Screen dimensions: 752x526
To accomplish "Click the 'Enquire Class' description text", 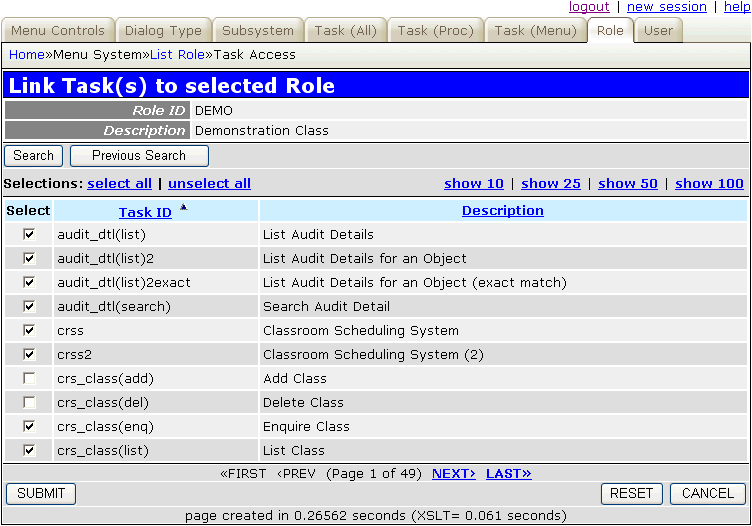I will (x=306, y=426).
